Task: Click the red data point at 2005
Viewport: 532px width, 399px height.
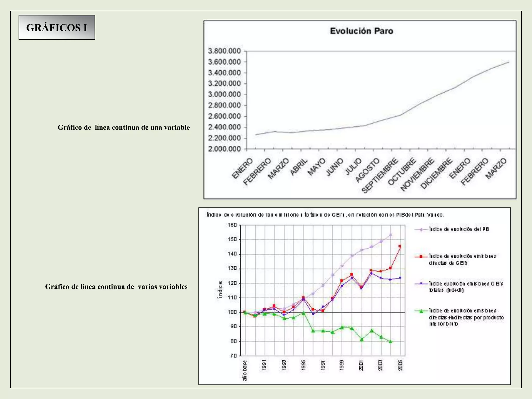Action: [x=400, y=246]
